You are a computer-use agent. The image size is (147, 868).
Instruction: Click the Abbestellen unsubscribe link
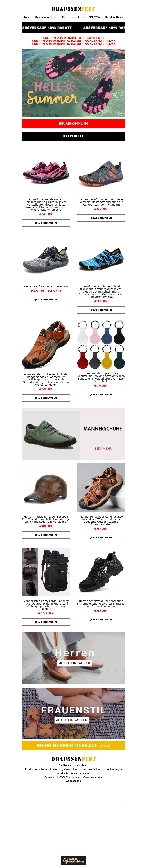(73, 781)
